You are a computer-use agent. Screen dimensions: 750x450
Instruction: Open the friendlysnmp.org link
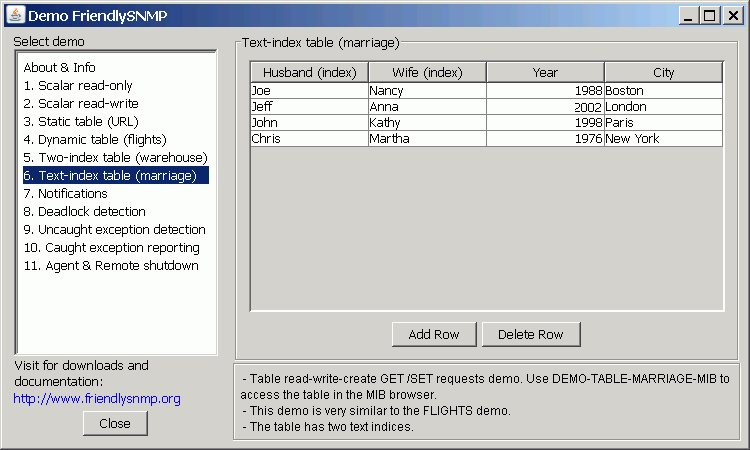coord(97,398)
